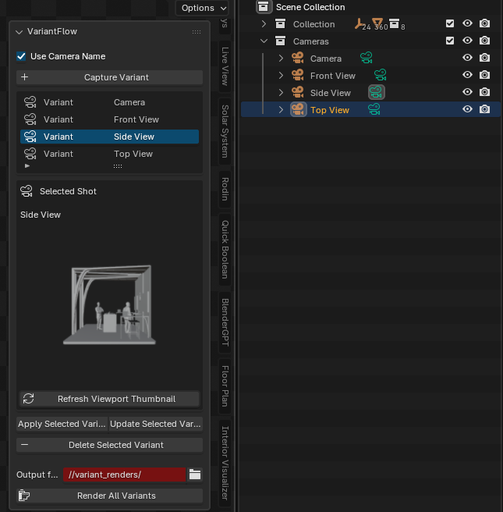Select the Top View variant row
Image resolution: width=503 pixels, height=512 pixels.
point(109,154)
